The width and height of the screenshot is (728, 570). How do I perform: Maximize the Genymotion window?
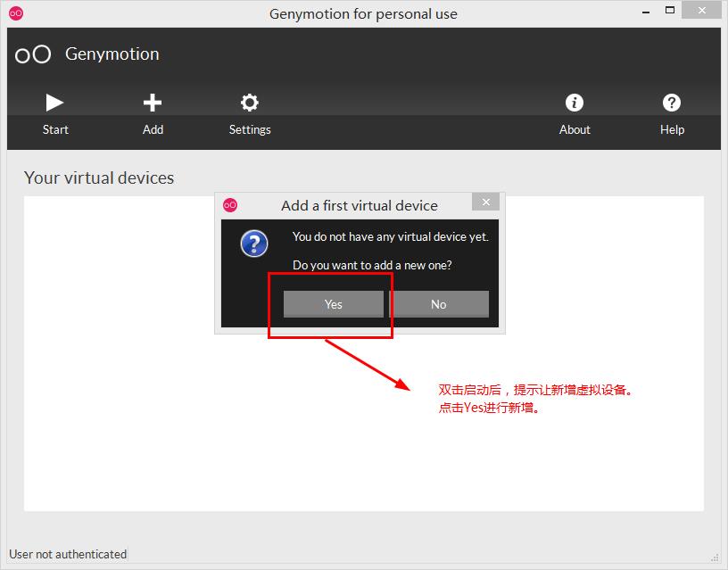click(670, 10)
